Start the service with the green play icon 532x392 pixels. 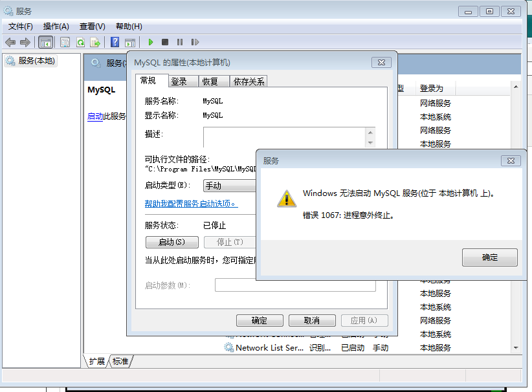coord(151,41)
